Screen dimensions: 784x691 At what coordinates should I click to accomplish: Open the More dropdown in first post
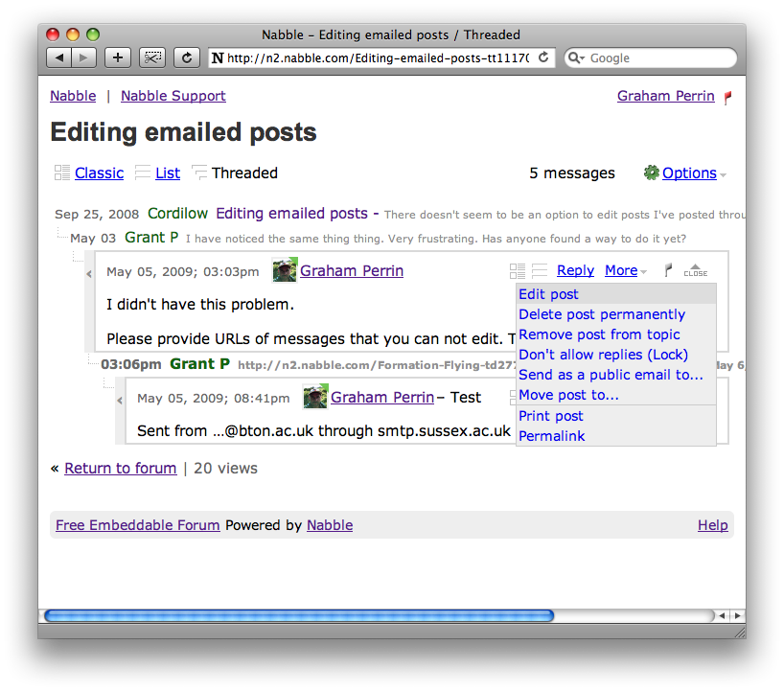626,271
